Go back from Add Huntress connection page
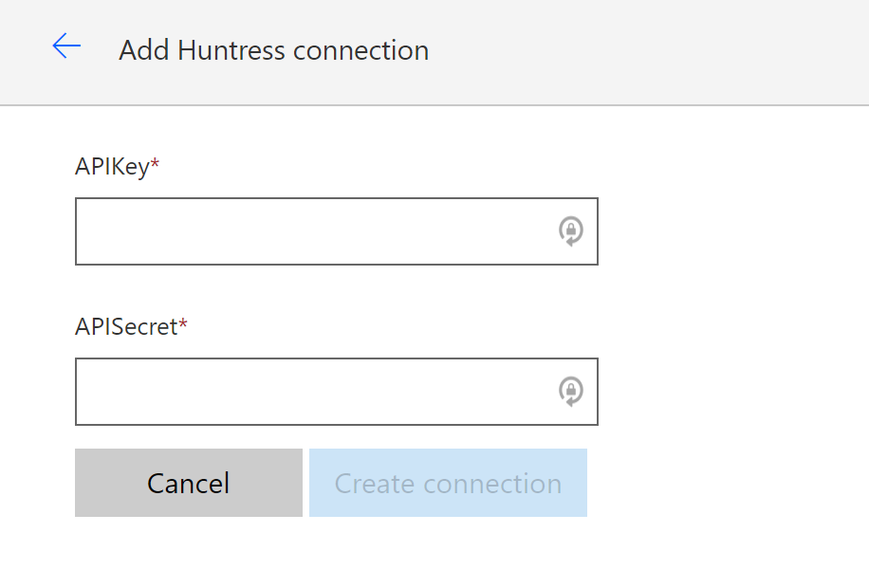The image size is (869, 588). click(x=66, y=46)
